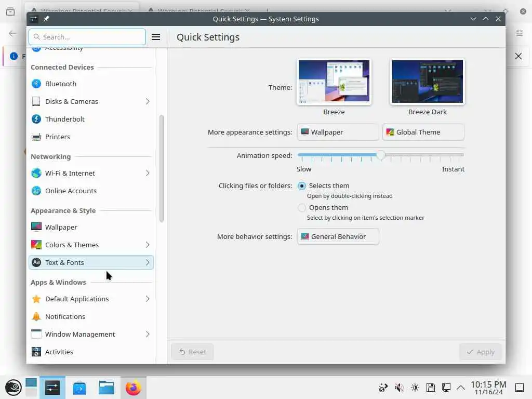Open Firefox hamburger menu behind window
This screenshot has height=399, width=532.
(520, 33)
